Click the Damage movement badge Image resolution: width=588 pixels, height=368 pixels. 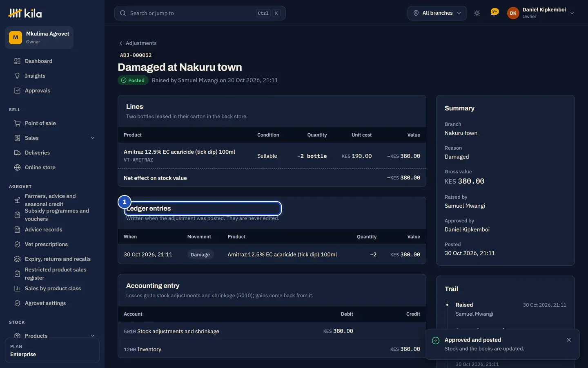(200, 255)
